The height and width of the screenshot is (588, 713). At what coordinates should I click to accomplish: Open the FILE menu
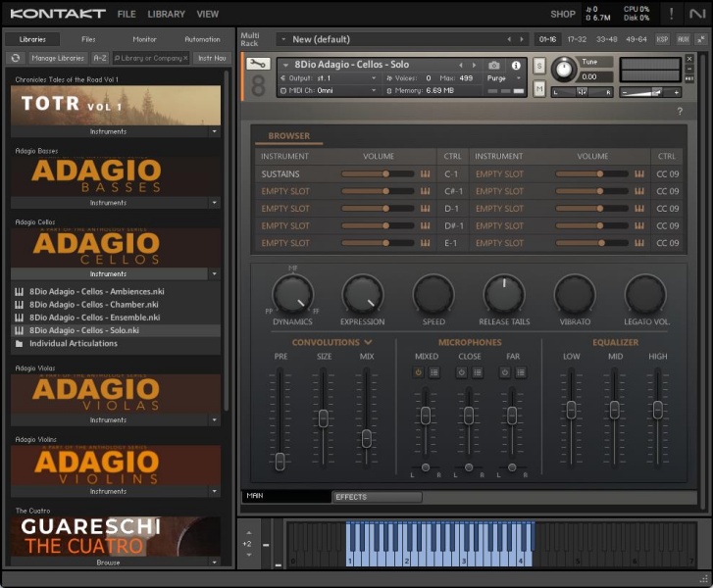tap(127, 15)
